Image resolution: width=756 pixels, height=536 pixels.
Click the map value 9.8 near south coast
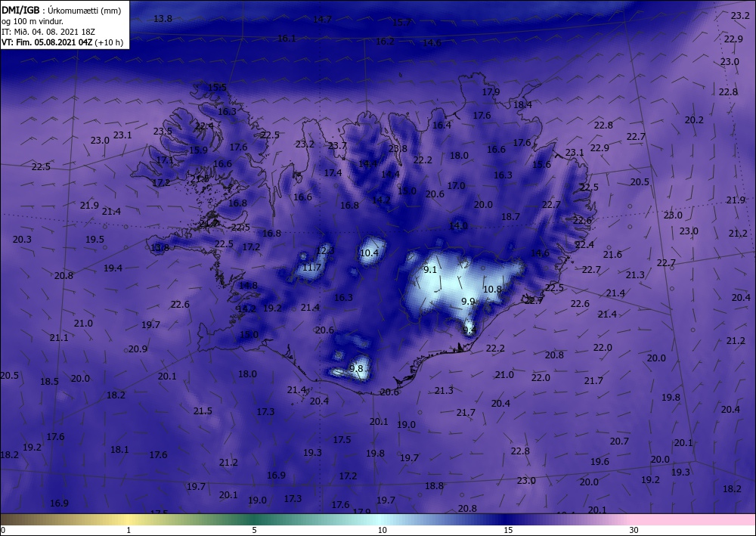pyautogui.click(x=356, y=369)
